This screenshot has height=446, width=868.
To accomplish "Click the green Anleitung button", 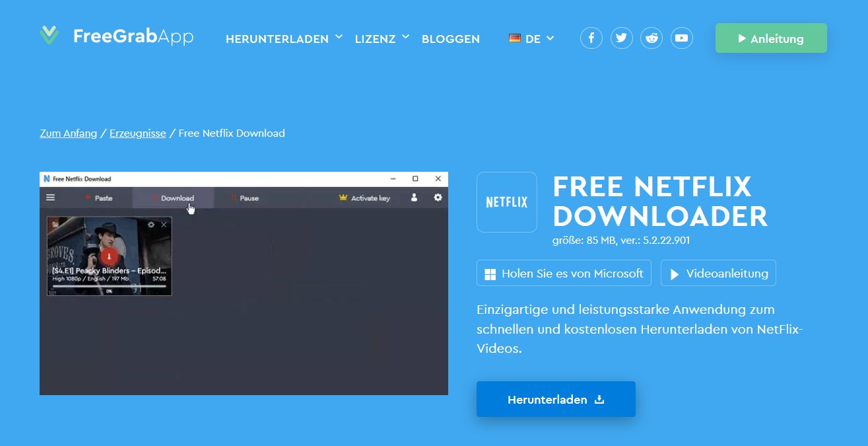I will click(x=771, y=38).
